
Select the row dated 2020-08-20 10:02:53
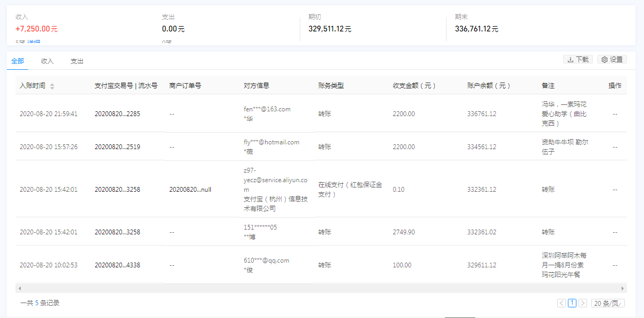(x=48, y=265)
